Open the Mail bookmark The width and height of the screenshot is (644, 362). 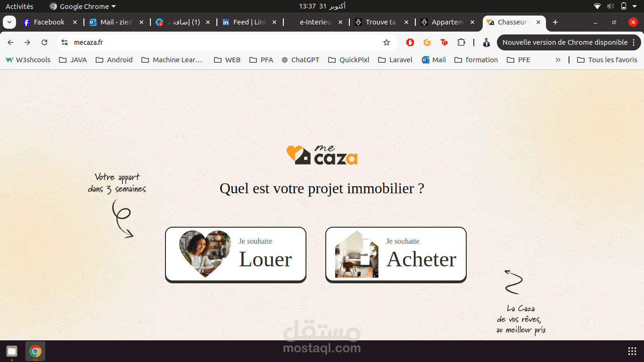pyautogui.click(x=434, y=60)
